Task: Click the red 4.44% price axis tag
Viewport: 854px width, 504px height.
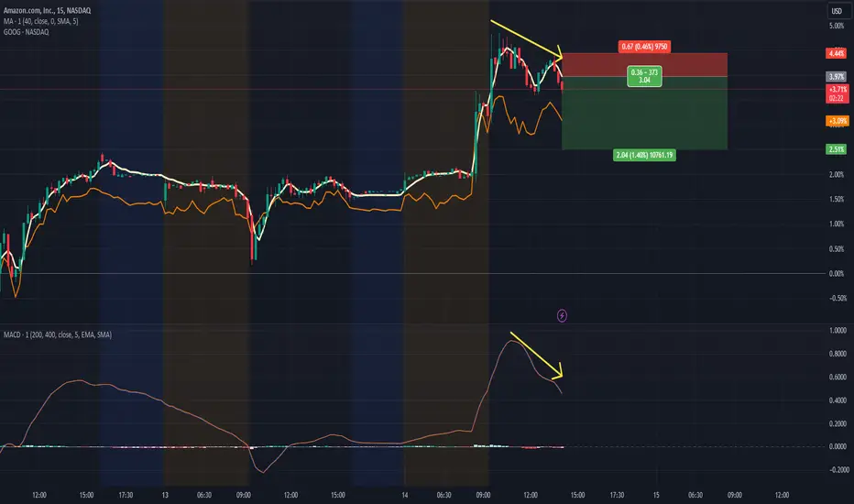Action: tap(837, 53)
